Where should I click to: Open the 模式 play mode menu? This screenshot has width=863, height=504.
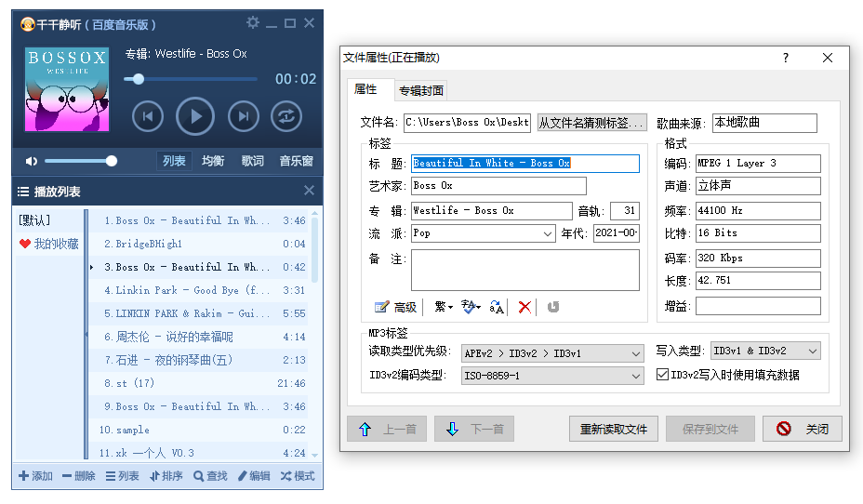(298, 476)
